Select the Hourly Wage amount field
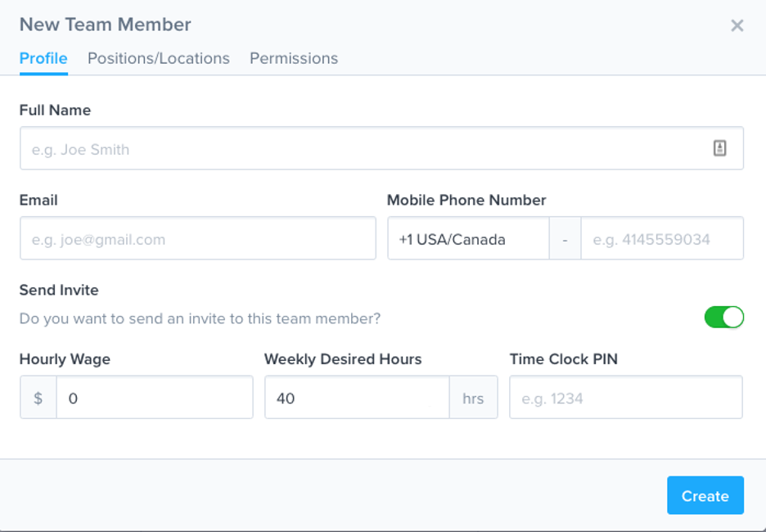Image resolution: width=766 pixels, height=532 pixels. tap(155, 397)
